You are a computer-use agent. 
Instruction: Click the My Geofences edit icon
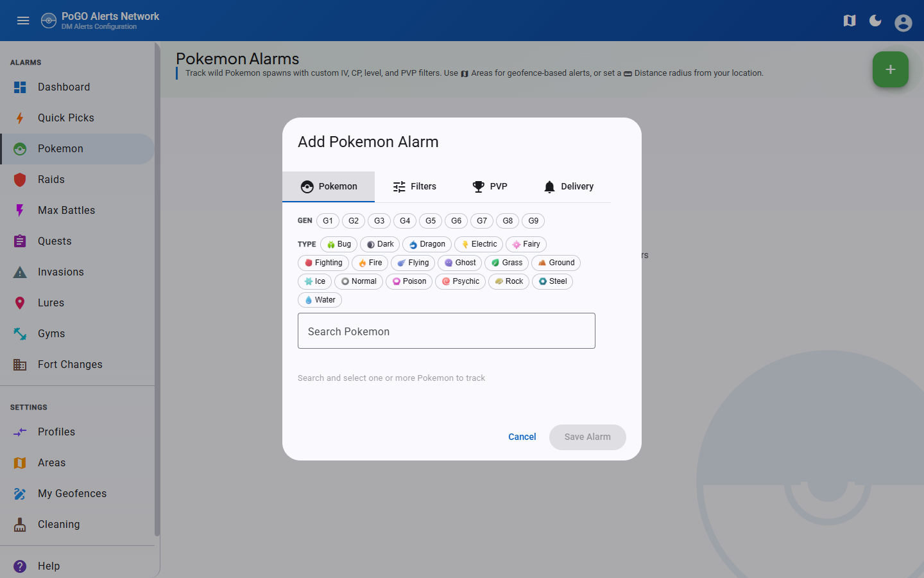(20, 494)
